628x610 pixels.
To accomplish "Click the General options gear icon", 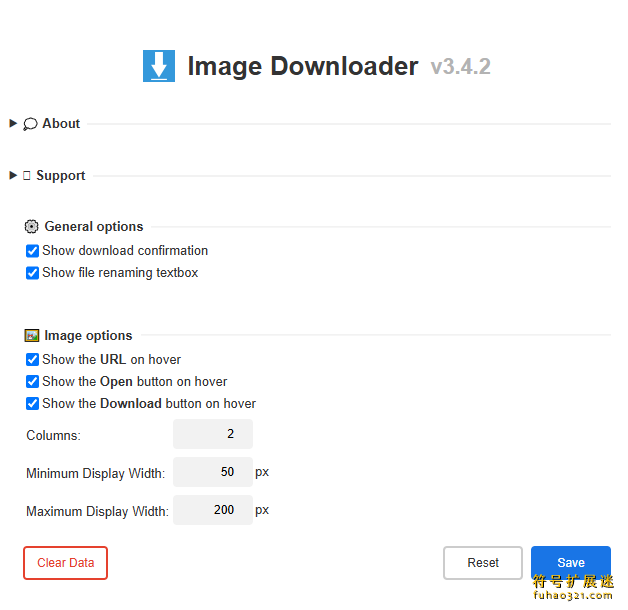I will [31, 226].
